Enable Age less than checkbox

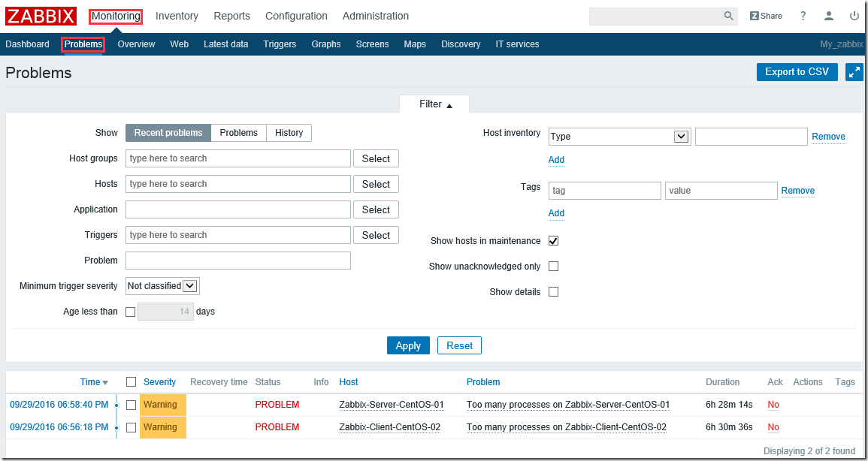[x=130, y=312]
